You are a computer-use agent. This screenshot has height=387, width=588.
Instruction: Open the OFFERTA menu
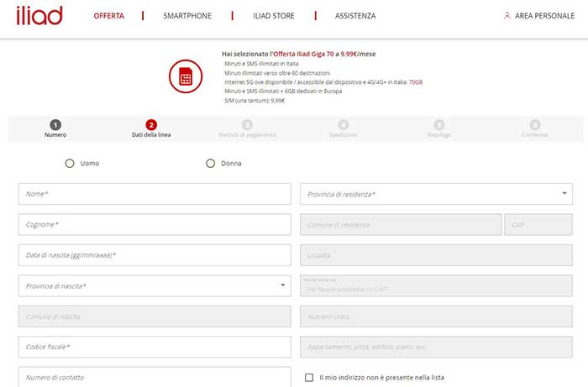click(x=108, y=16)
